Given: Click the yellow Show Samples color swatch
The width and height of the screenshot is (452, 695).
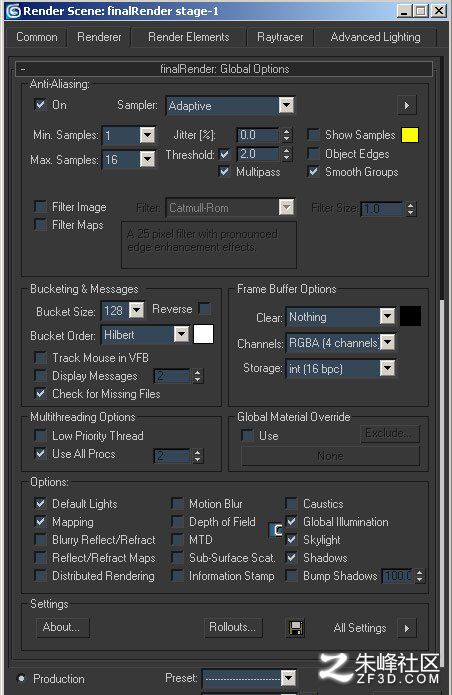Looking at the screenshot, I should (x=410, y=135).
